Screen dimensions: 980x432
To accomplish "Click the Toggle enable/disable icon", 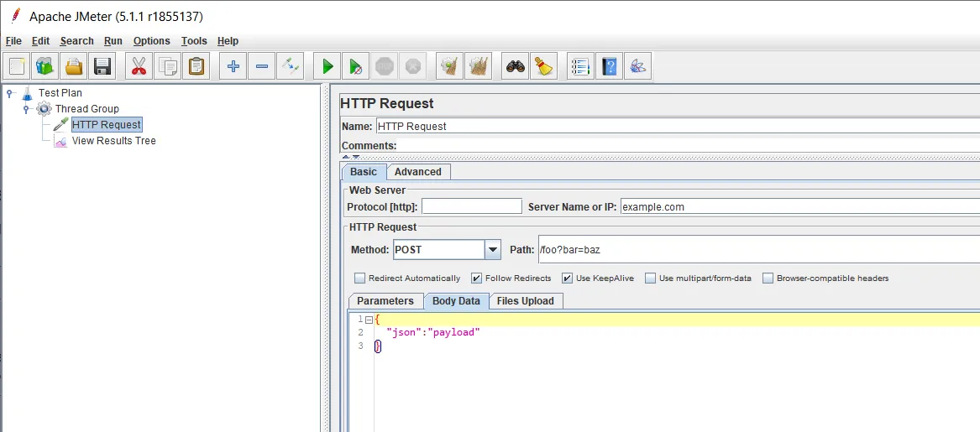I will coord(291,65).
